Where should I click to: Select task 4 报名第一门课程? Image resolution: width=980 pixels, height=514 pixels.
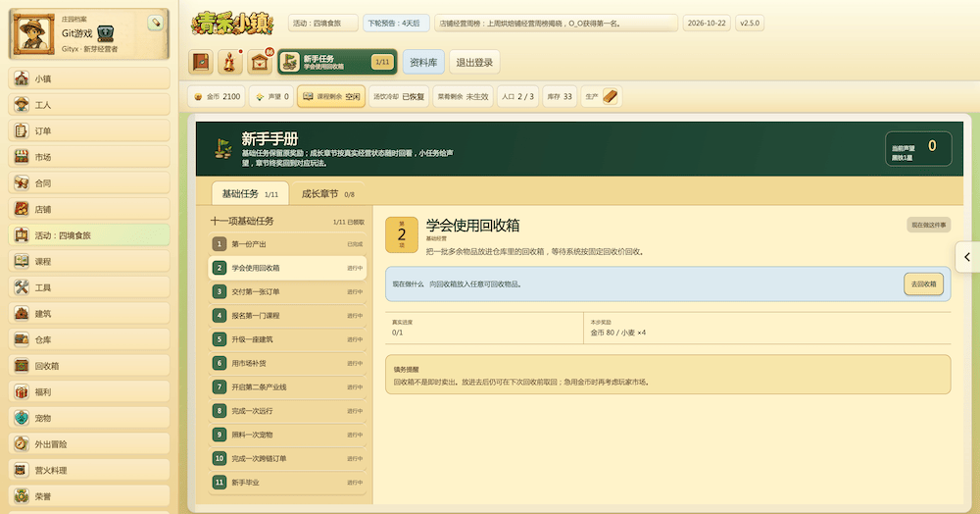tap(287, 315)
